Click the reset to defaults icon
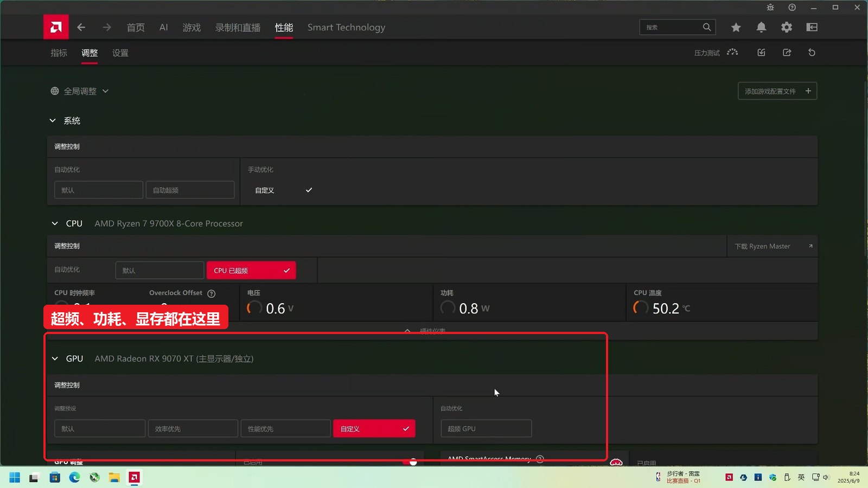 (812, 53)
